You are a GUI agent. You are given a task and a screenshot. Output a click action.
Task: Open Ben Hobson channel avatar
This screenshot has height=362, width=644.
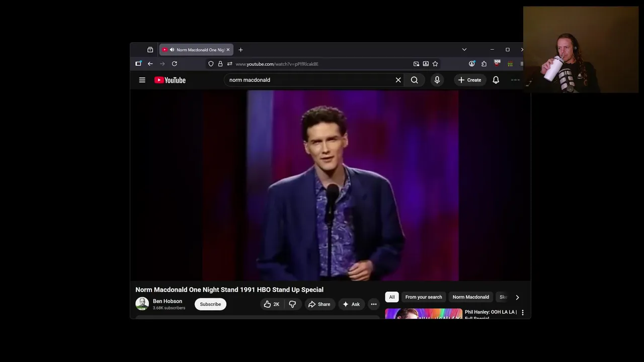click(x=142, y=304)
